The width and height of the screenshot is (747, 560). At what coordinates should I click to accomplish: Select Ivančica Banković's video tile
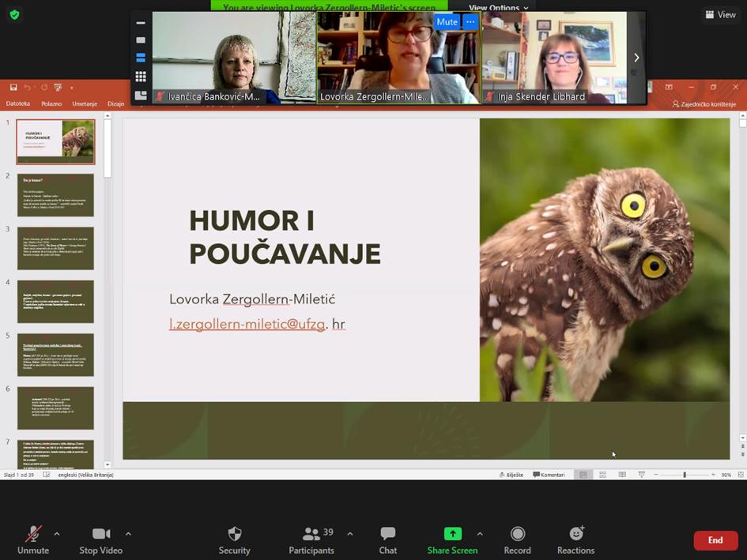[x=235, y=58]
